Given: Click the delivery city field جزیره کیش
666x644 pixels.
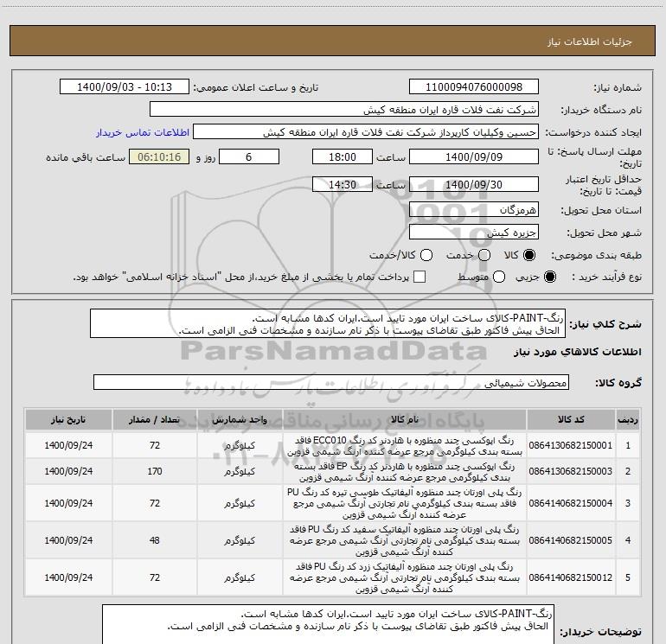Looking at the screenshot, I should click(474, 233).
